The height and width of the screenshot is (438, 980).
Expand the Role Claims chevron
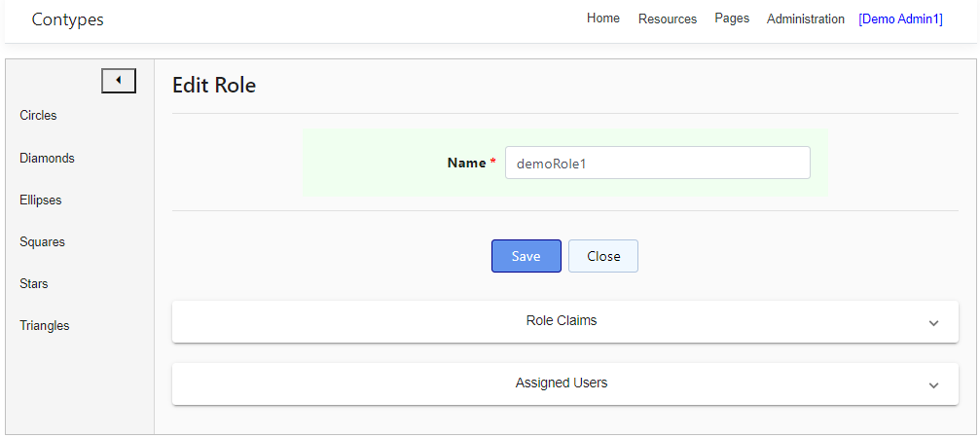(933, 323)
